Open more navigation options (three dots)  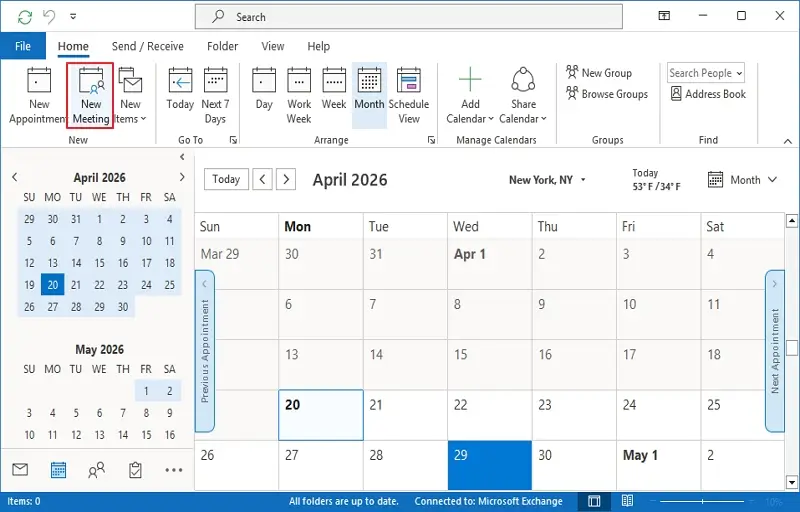pyautogui.click(x=173, y=470)
